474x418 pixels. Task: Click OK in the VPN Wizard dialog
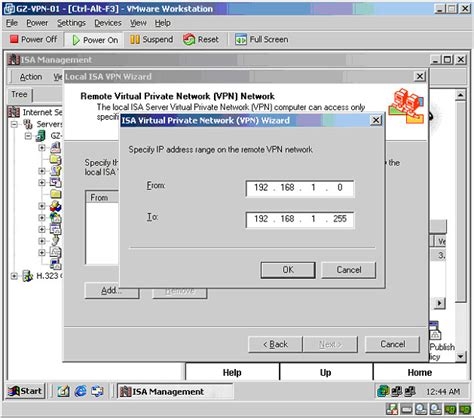(288, 270)
